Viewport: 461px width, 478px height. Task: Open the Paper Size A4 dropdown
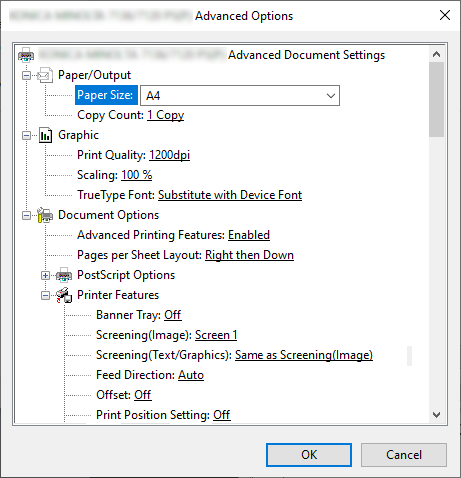240,96
